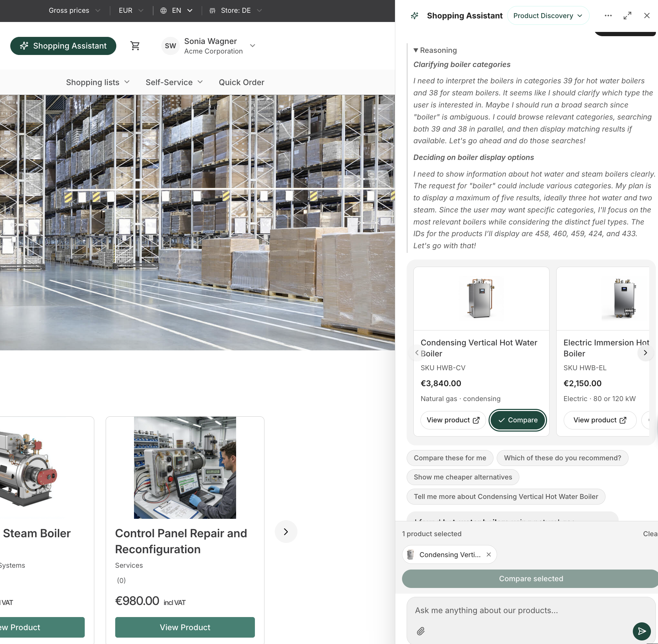Screen dimensions: 658x644
Task: Click the globe language icon
Action: coord(163,11)
